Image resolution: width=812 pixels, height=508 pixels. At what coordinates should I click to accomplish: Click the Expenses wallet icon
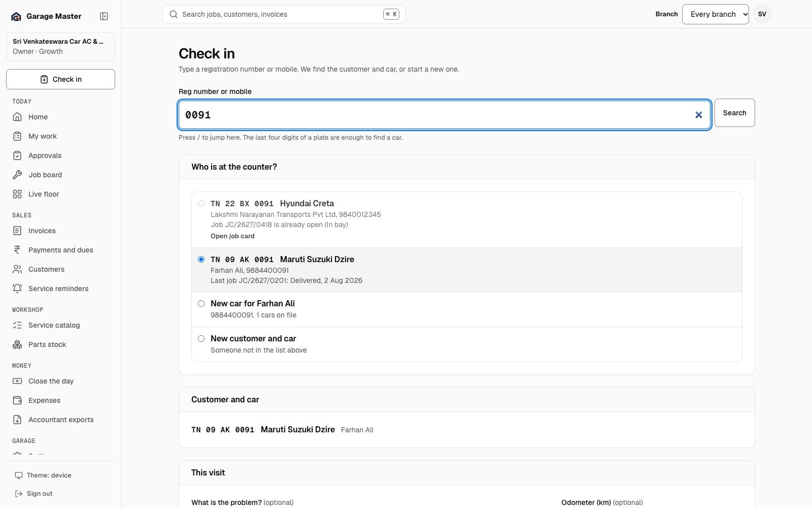(x=17, y=400)
